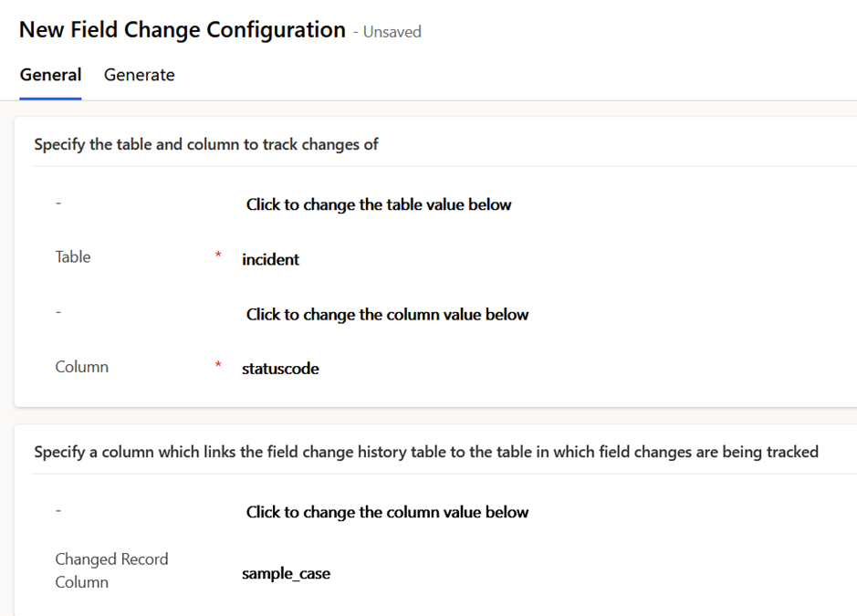This screenshot has width=857, height=616.
Task: Click the Table field label
Action: click(73, 257)
